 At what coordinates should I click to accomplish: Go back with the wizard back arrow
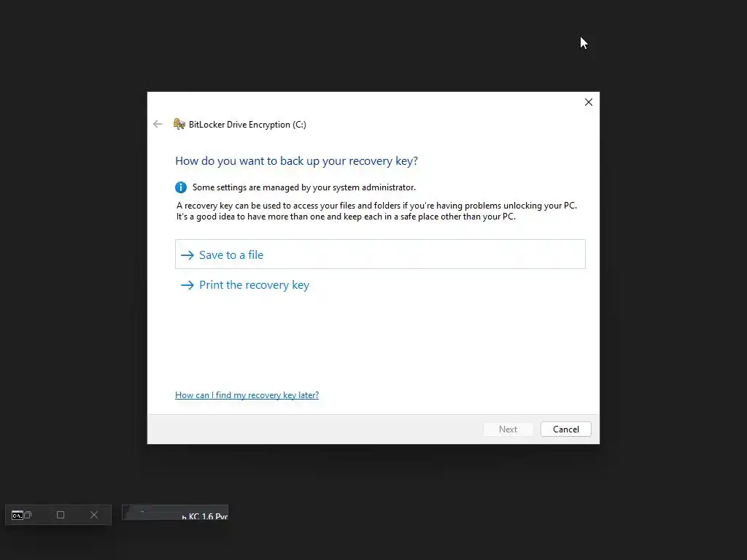coord(158,124)
